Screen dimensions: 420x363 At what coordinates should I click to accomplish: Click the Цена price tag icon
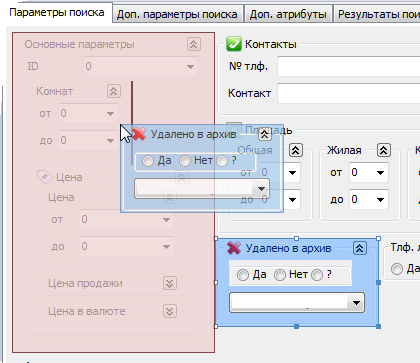click(45, 177)
